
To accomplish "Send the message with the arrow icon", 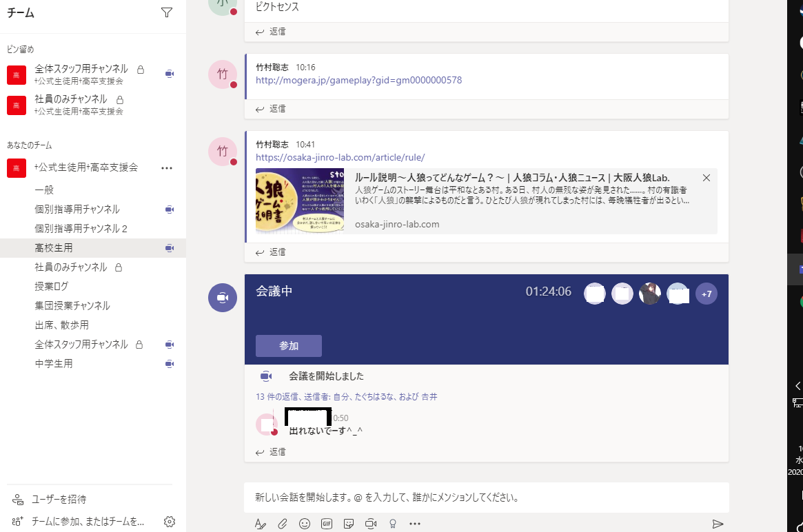I will [718, 524].
